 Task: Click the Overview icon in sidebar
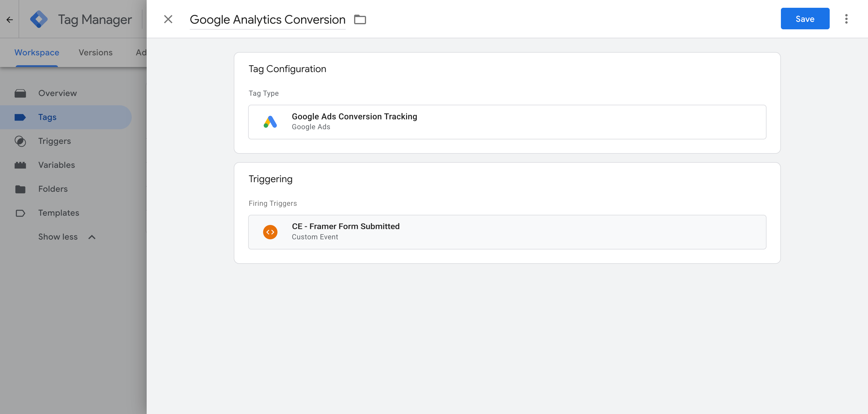pos(20,93)
